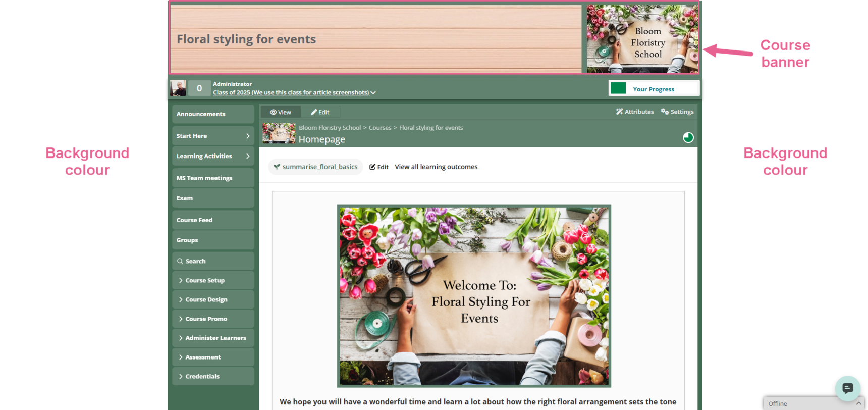868x410 pixels.
Task: Open Settings gear in page toolbar
Action: 677,112
